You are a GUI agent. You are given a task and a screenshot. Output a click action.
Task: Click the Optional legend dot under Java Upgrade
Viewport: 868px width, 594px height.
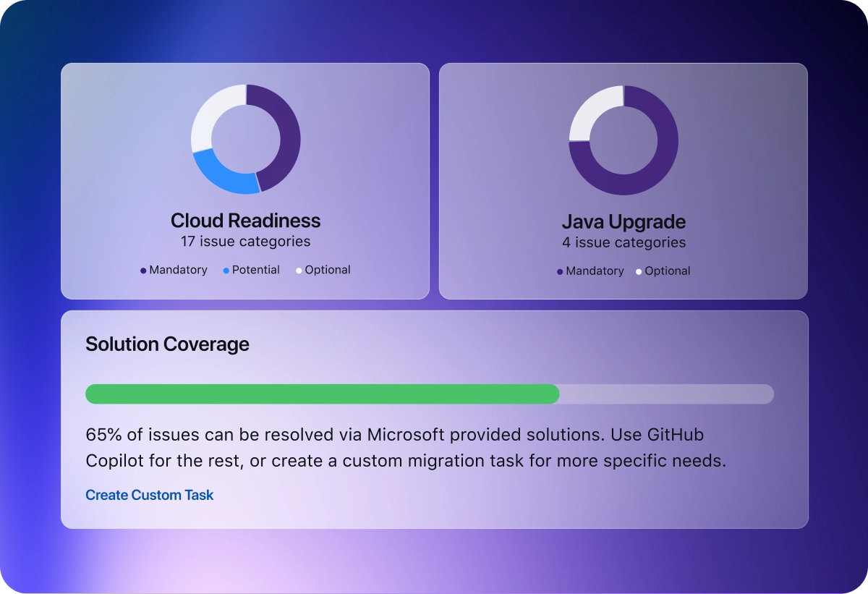tap(638, 271)
